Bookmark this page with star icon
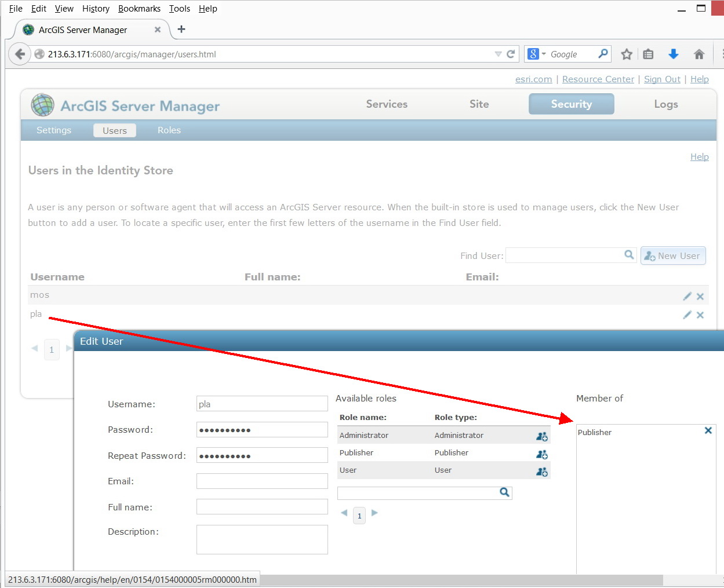The image size is (724, 588). click(x=627, y=54)
